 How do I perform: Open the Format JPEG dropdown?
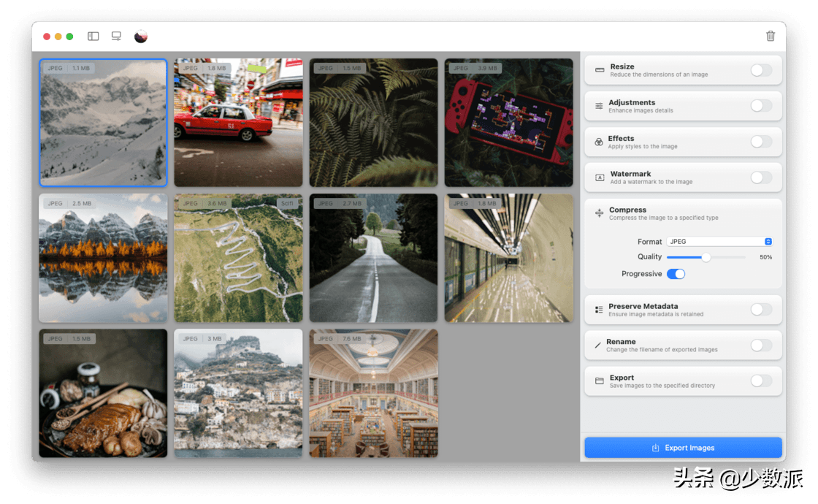tap(719, 242)
